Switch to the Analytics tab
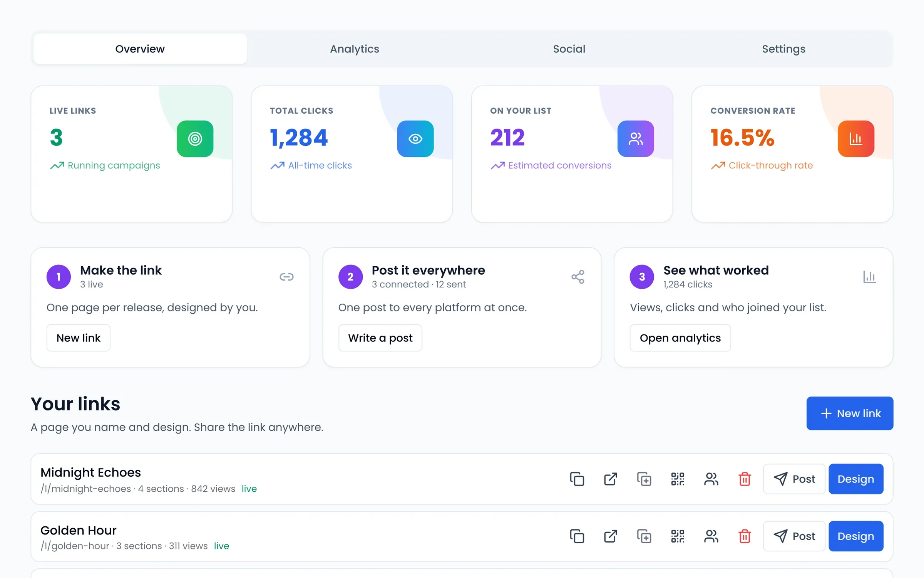 point(355,49)
